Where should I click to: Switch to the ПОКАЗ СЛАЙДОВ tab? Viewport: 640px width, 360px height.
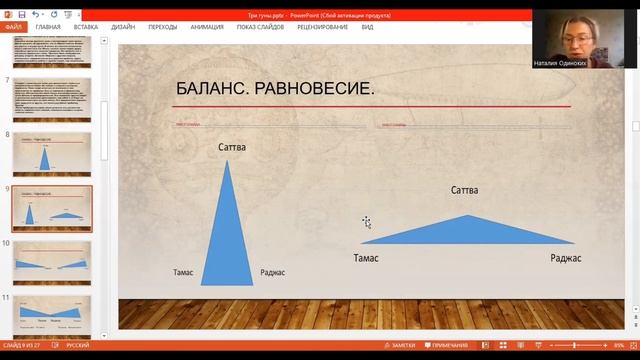coord(260,27)
